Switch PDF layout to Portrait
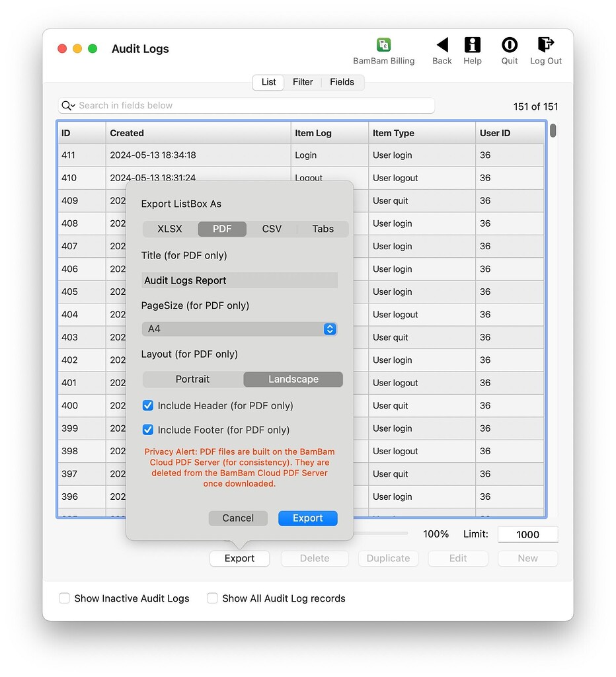 tap(192, 379)
